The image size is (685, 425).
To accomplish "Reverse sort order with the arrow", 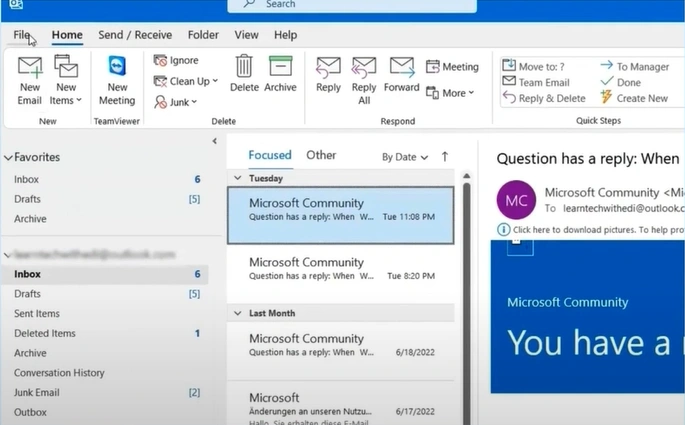I will [445, 156].
